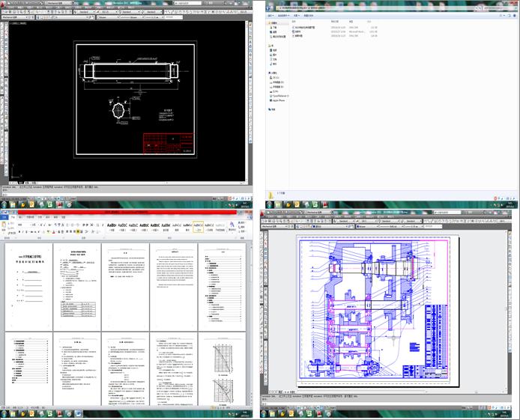Toggle italic formatting in Word ribbon
This screenshot has width=520, height=420.
[x=23, y=232]
